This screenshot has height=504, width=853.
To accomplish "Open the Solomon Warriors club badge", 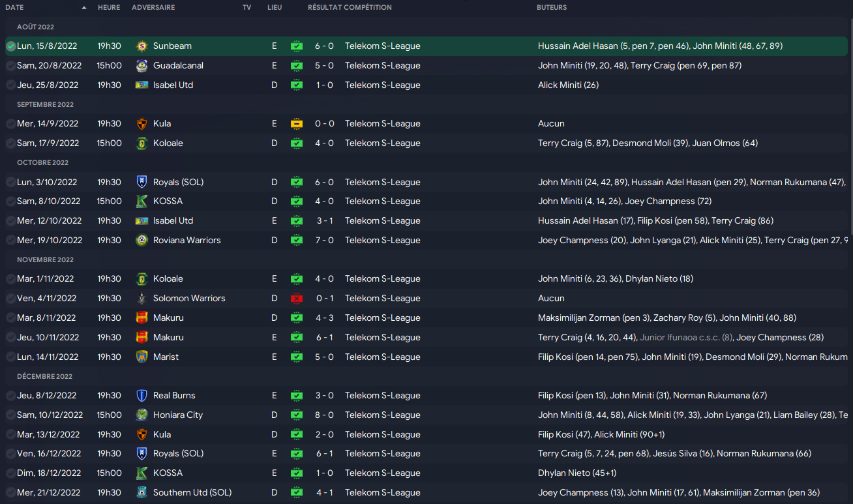I will point(142,299).
